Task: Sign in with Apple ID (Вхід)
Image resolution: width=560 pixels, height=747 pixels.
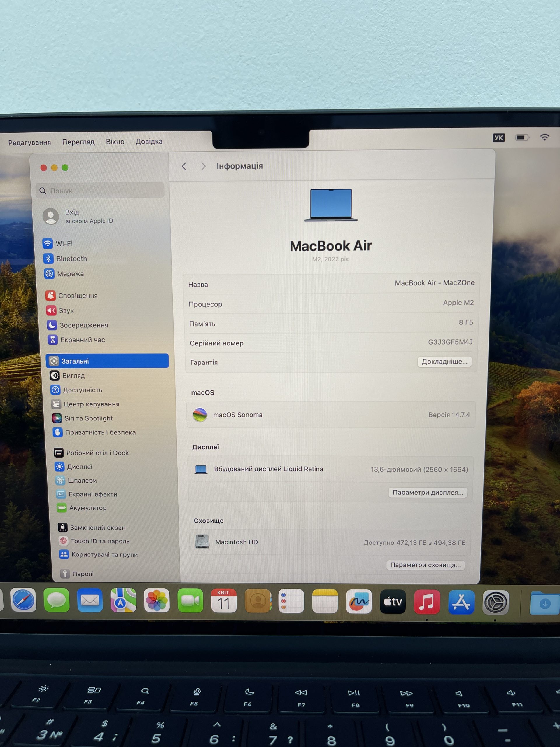Action: tap(78, 216)
